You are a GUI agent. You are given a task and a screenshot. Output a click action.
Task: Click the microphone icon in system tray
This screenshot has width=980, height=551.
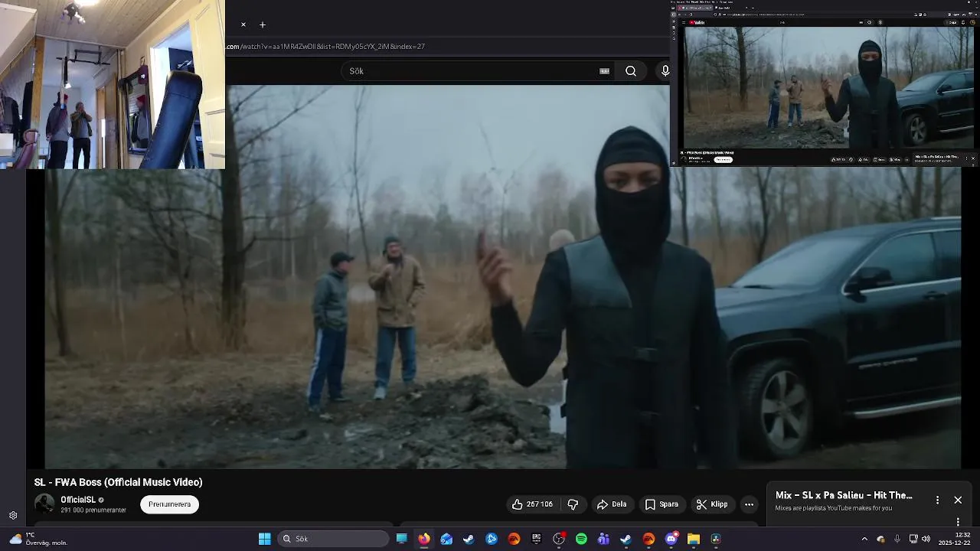(x=897, y=539)
